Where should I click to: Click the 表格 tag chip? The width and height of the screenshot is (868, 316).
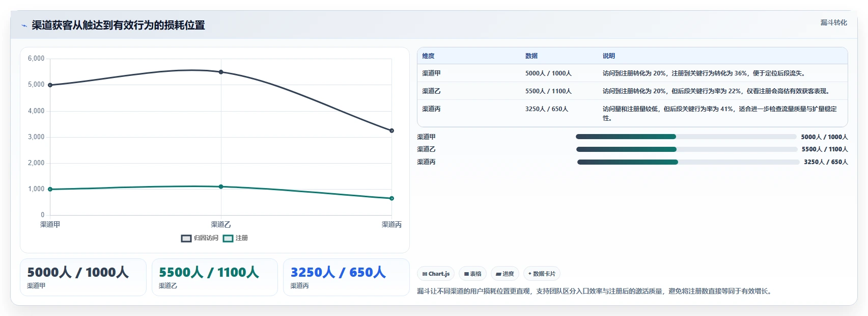tap(472, 274)
